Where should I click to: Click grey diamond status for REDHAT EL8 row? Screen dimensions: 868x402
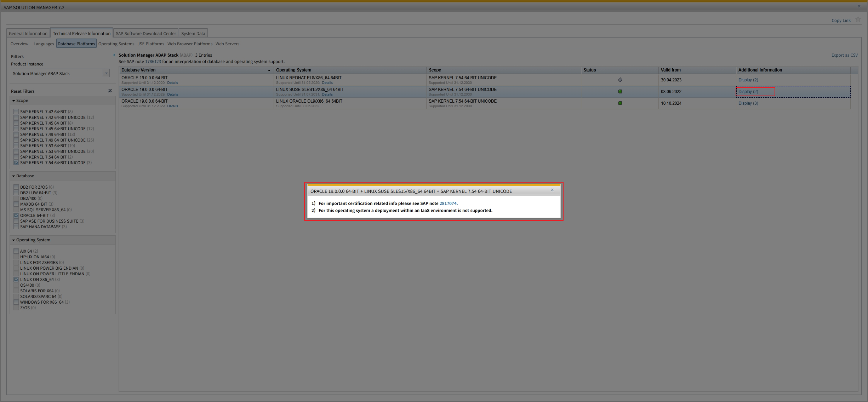point(620,80)
